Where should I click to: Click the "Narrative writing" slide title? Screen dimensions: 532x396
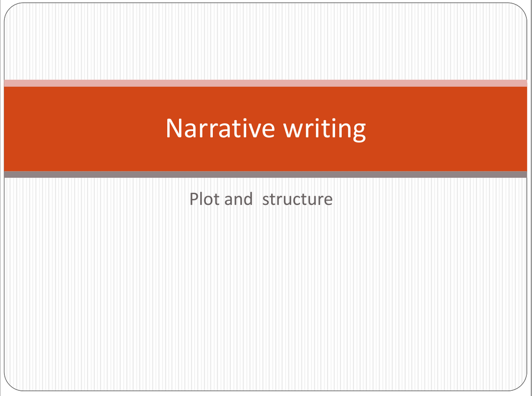[265, 128]
